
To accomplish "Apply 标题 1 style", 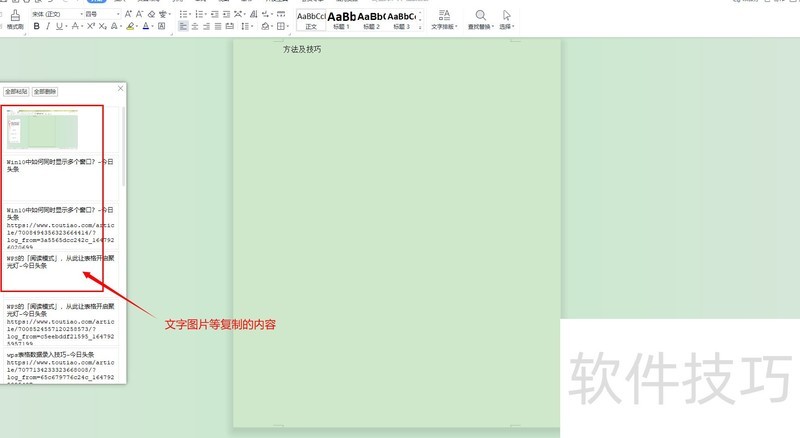I will coord(341,20).
